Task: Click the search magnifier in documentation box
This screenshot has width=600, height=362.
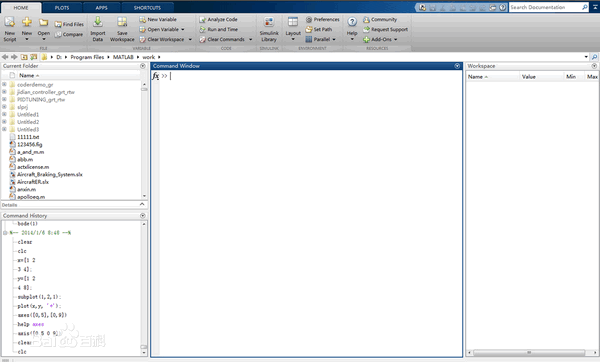Action: point(585,7)
